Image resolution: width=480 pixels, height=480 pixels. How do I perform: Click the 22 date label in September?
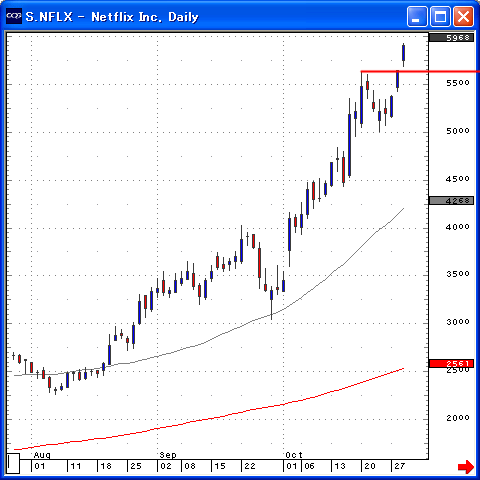coord(250,466)
